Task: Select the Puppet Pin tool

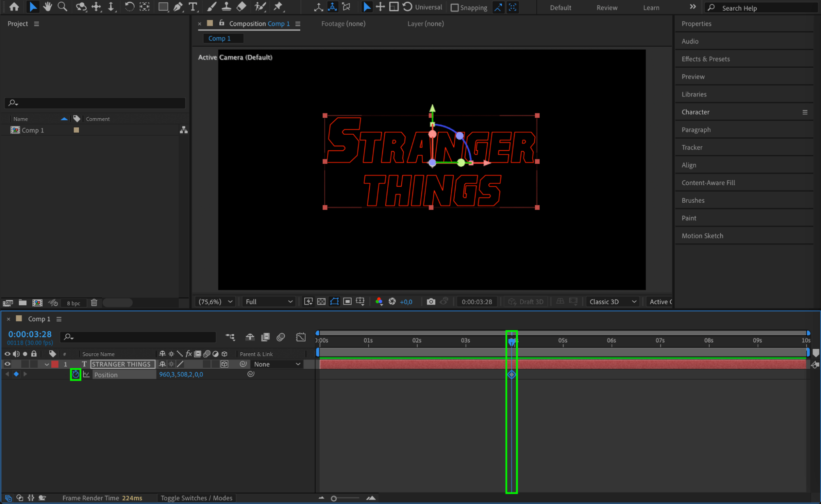Action: [x=278, y=7]
